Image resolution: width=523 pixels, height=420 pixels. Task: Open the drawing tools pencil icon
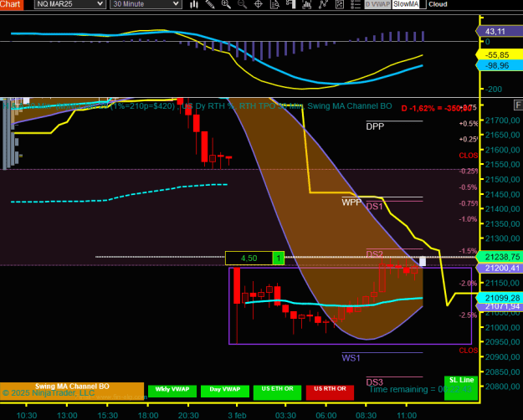tap(210, 4)
